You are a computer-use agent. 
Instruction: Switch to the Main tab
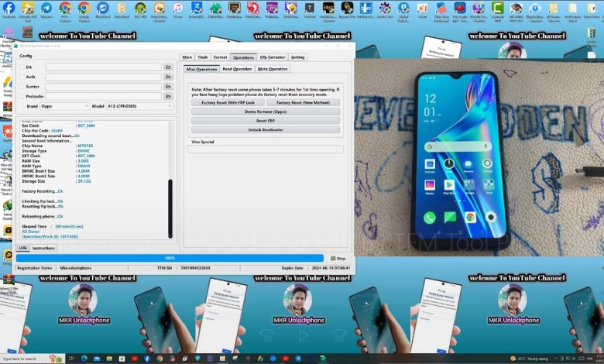click(187, 57)
